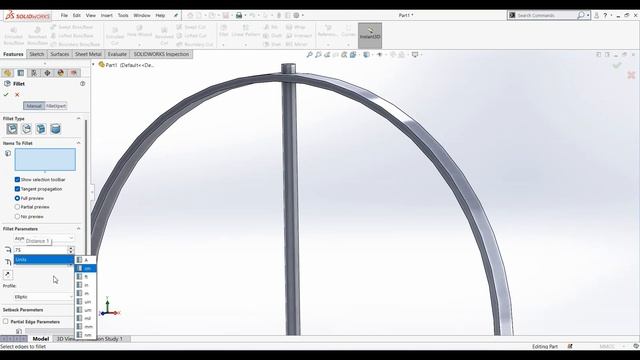Collapse the Fillet Parameters section
This screenshot has width=640, height=360.
coord(78,229)
